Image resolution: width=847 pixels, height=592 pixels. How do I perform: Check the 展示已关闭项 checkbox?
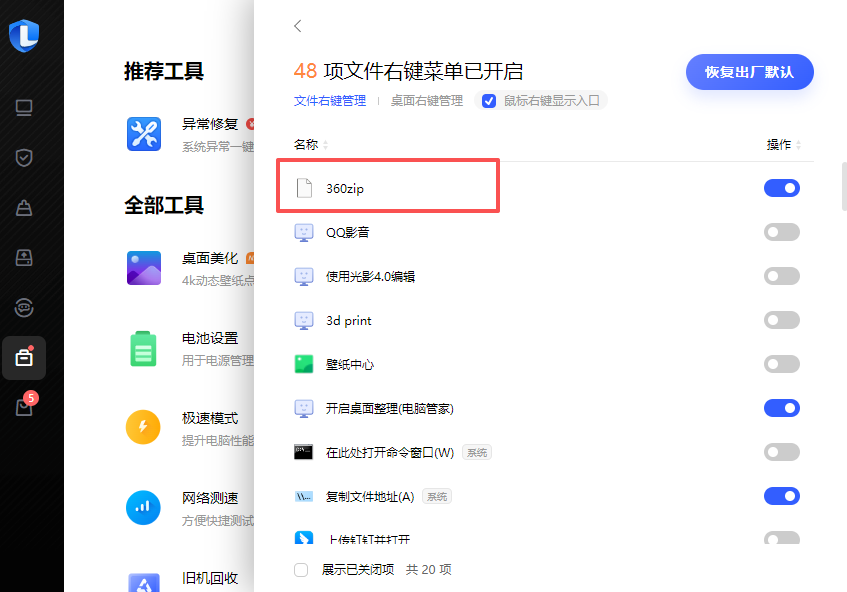[x=301, y=570]
